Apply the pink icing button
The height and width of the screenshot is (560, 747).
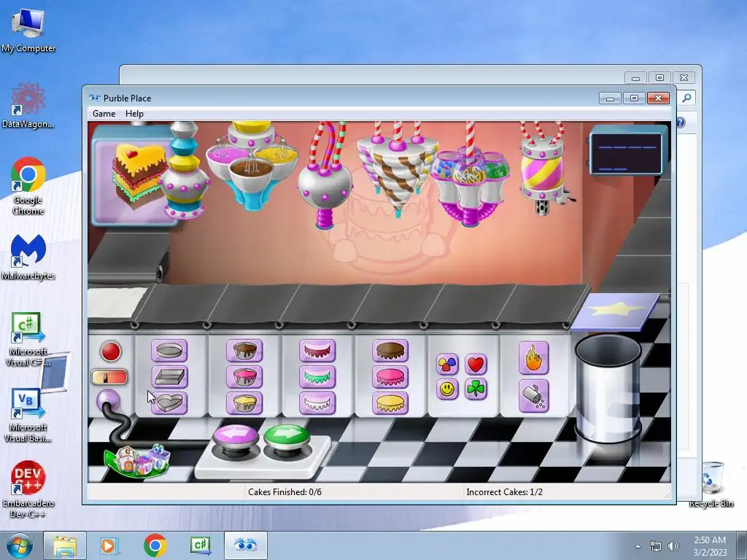click(390, 377)
